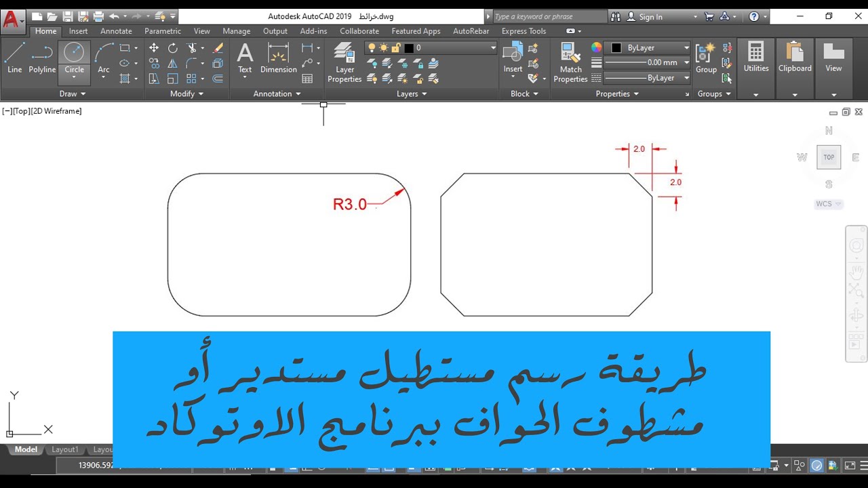
Task: Open Layer Properties manager
Action: [344, 62]
